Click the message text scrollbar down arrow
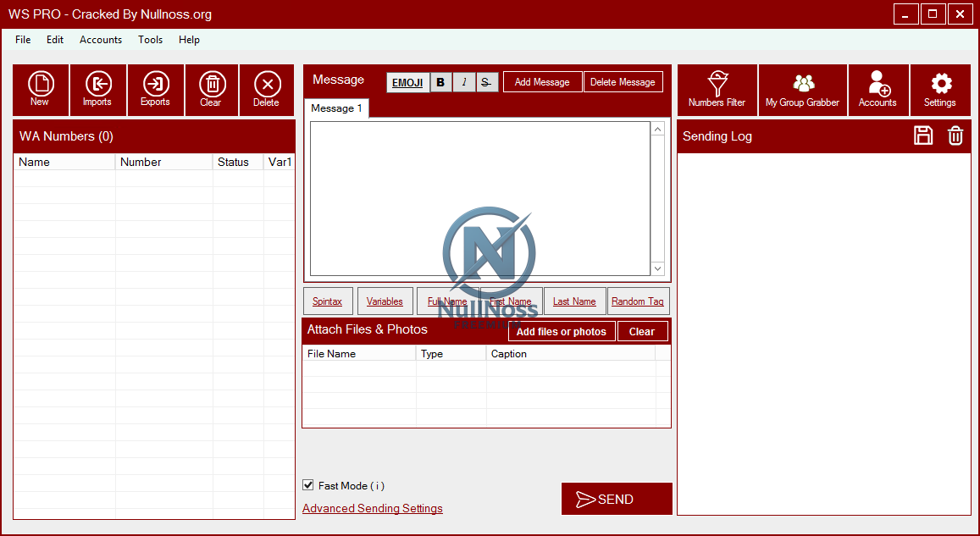 click(x=658, y=268)
